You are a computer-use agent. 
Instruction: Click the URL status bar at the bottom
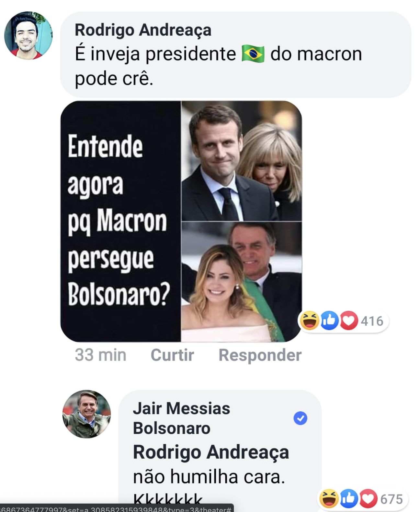click(116, 509)
